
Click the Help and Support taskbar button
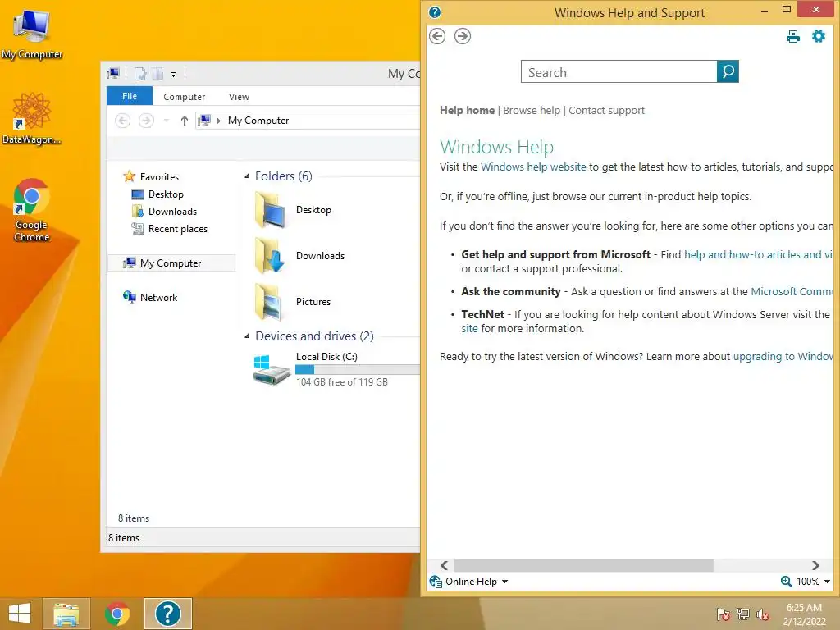(167, 614)
